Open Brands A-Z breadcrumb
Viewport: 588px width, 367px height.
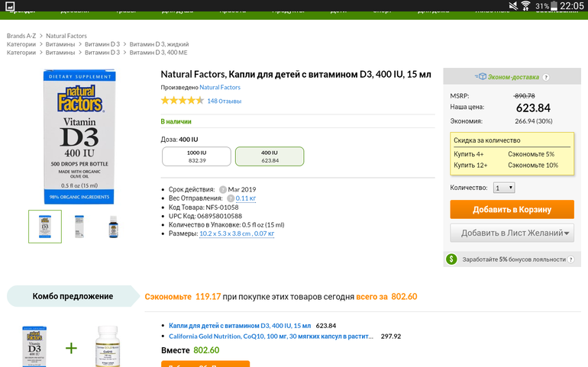click(x=22, y=36)
